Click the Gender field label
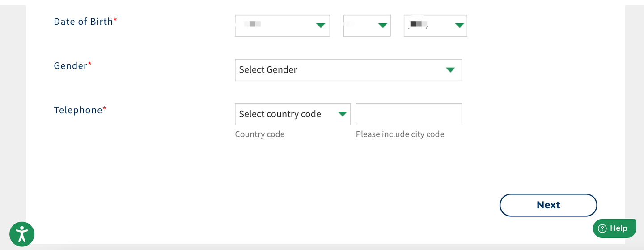644x250 pixels. [x=71, y=66]
